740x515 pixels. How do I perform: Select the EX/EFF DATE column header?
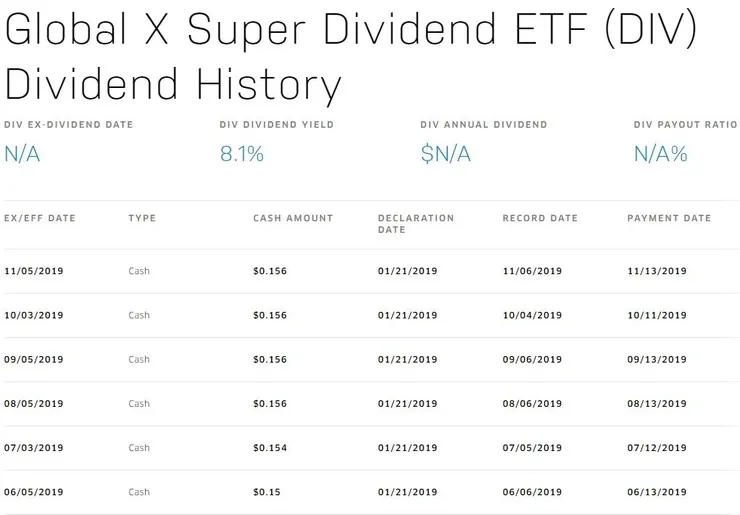40,218
